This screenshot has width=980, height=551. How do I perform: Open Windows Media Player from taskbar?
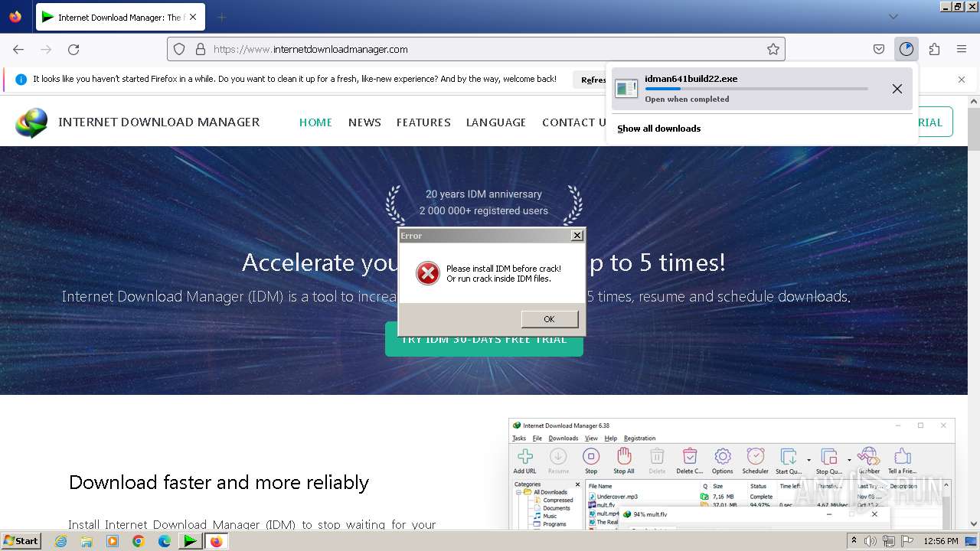(113, 541)
